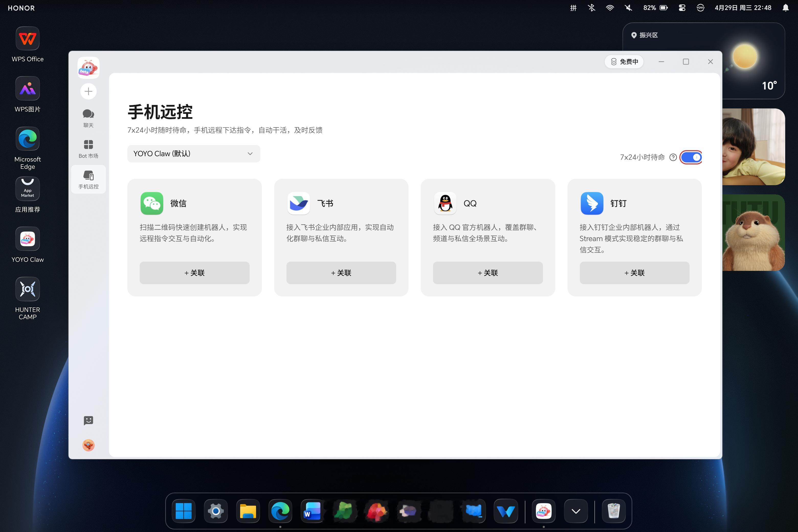This screenshot has height=532, width=798.
Task: Link 钉钉 with the 关联 button
Action: click(635, 273)
